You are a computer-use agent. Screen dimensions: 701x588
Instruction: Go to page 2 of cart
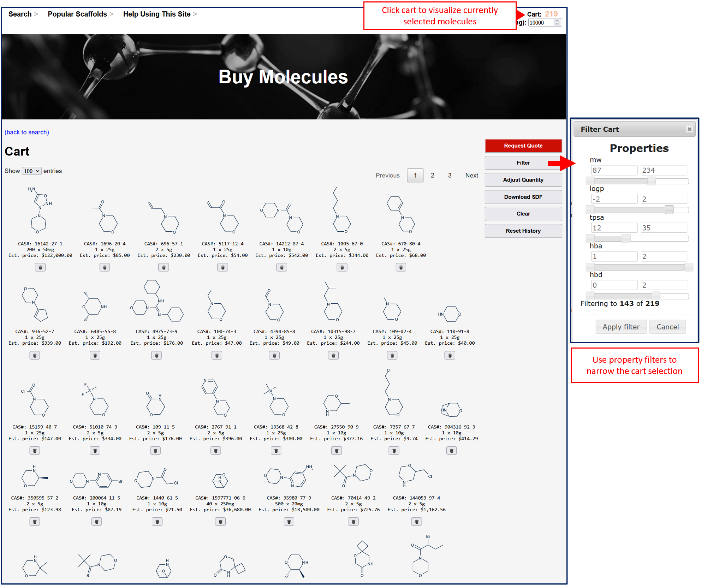[432, 175]
